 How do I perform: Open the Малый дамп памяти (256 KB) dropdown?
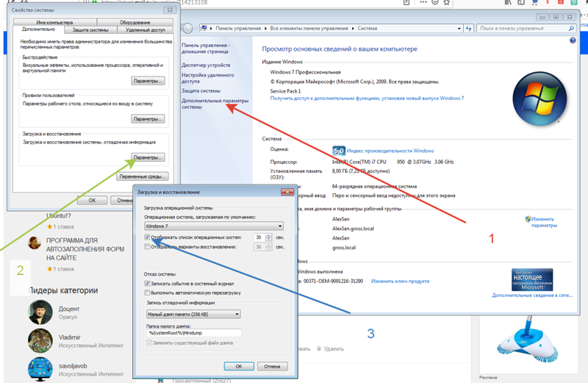[x=193, y=314]
